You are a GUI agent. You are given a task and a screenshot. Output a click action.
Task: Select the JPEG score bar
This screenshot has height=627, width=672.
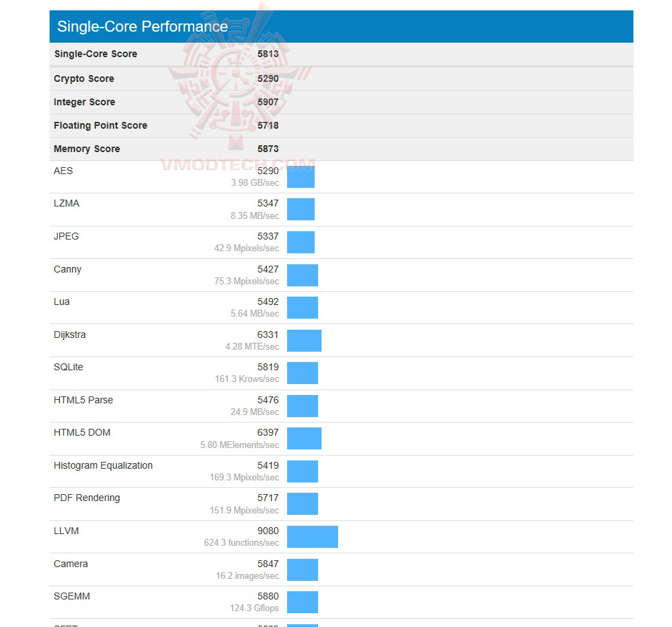[301, 242]
